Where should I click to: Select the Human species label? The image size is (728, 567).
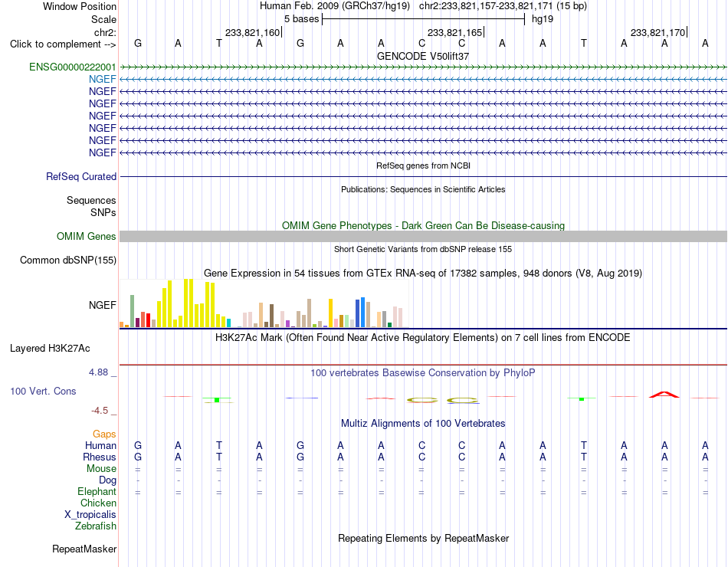tap(100, 445)
